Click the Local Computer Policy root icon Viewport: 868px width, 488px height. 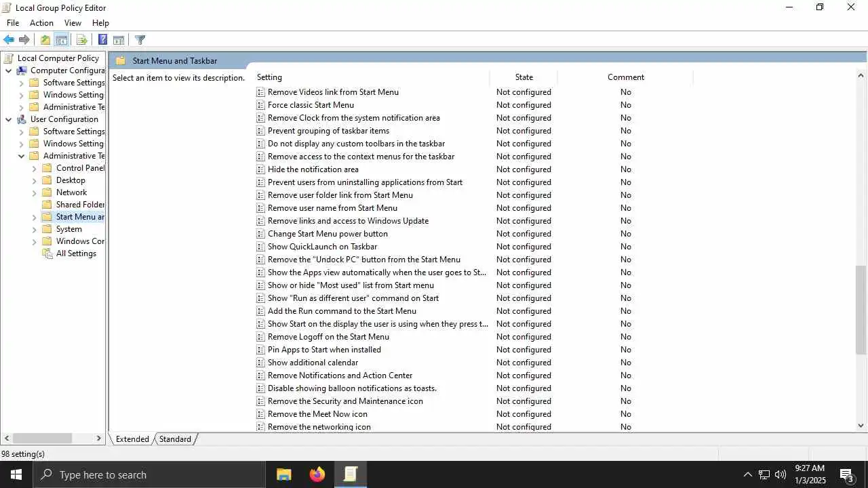coord(9,58)
